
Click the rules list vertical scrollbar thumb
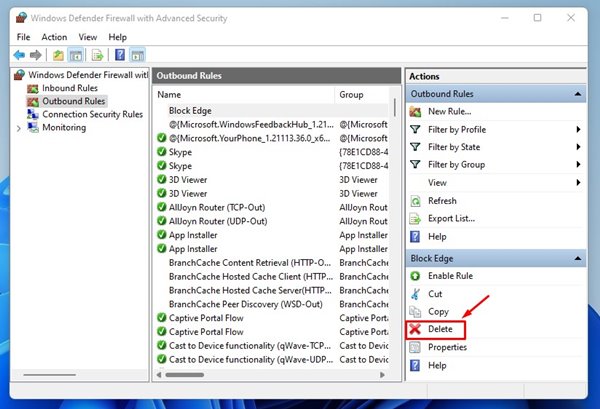[395, 107]
